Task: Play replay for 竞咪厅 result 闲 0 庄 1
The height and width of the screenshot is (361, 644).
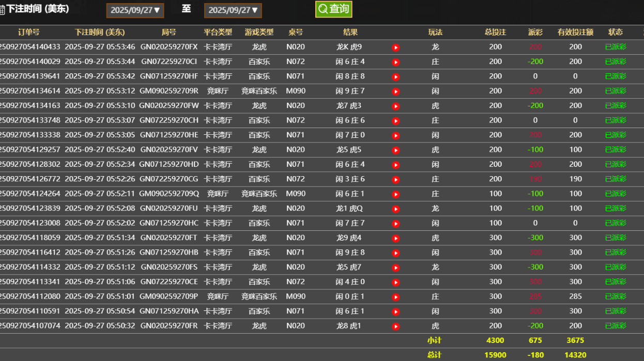Action: 396,296
